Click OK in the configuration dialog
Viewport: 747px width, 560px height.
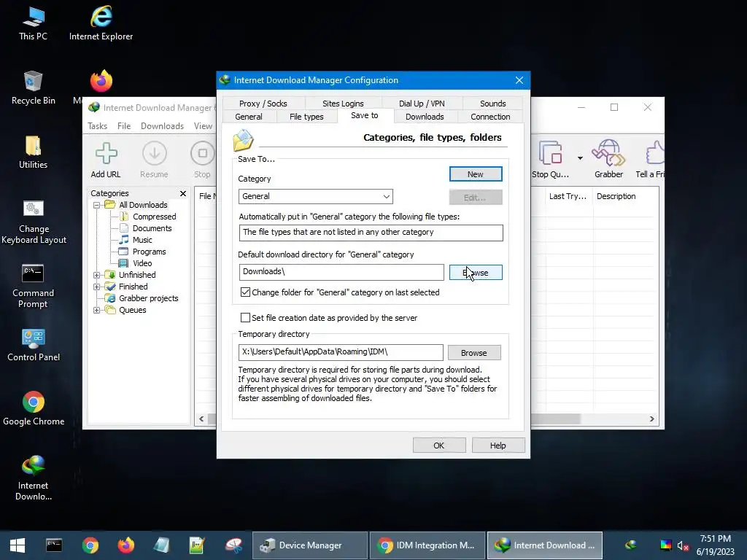pyautogui.click(x=438, y=446)
